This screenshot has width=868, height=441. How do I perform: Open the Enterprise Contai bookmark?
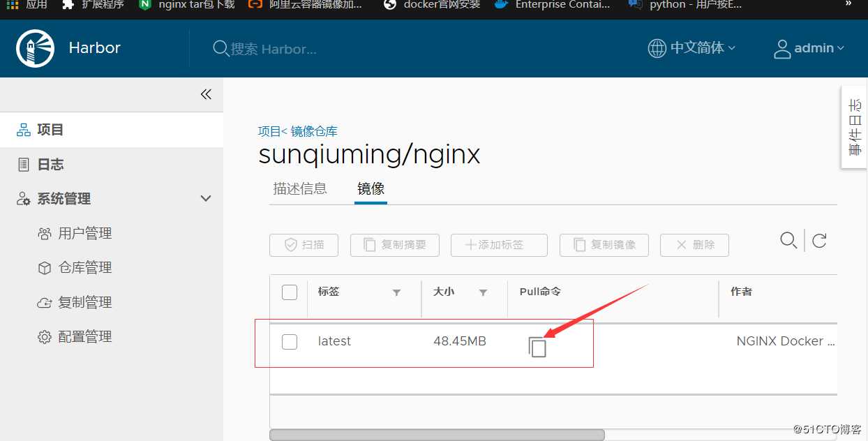coord(553,5)
